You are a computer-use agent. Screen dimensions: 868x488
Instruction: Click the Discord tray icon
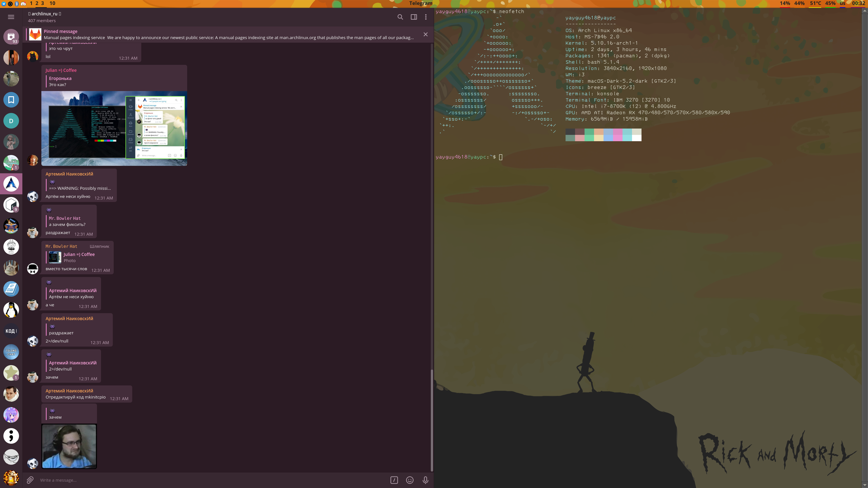(x=23, y=4)
